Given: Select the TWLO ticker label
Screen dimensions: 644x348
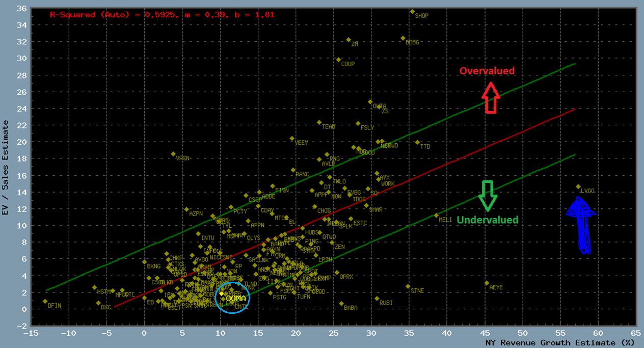Looking at the screenshot, I should pos(339,182).
